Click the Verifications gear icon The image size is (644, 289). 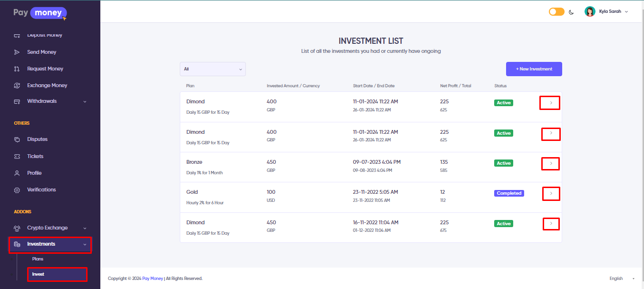click(17, 190)
